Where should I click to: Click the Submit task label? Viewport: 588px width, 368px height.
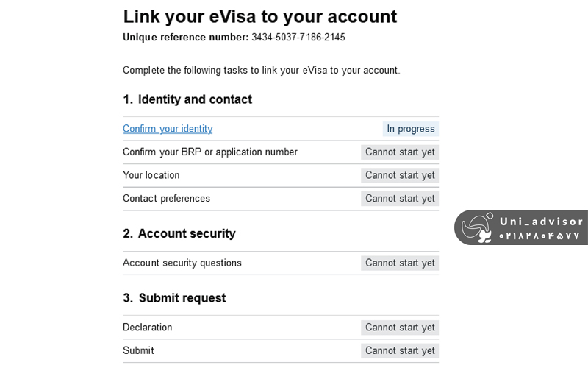(139, 350)
